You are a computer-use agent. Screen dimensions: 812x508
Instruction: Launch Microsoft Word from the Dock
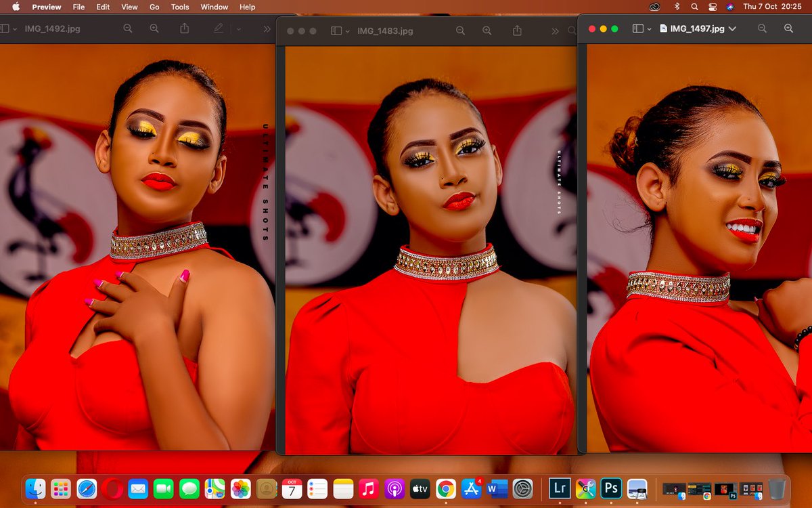tap(497, 488)
